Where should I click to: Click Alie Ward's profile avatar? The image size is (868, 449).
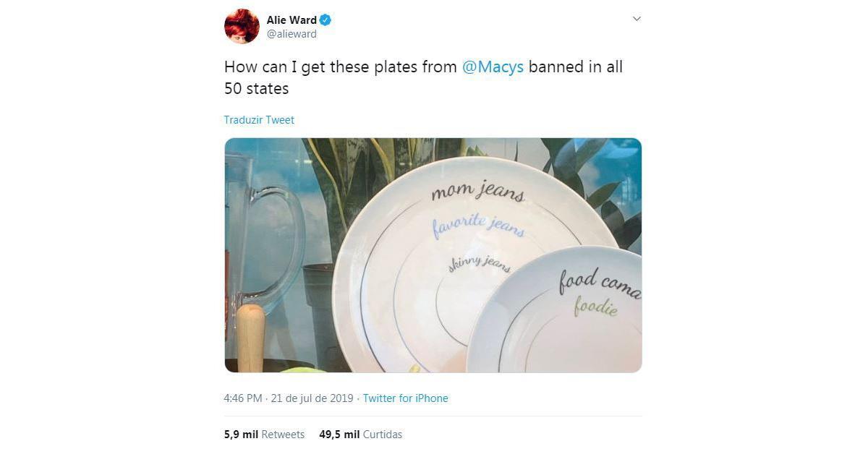click(x=242, y=27)
